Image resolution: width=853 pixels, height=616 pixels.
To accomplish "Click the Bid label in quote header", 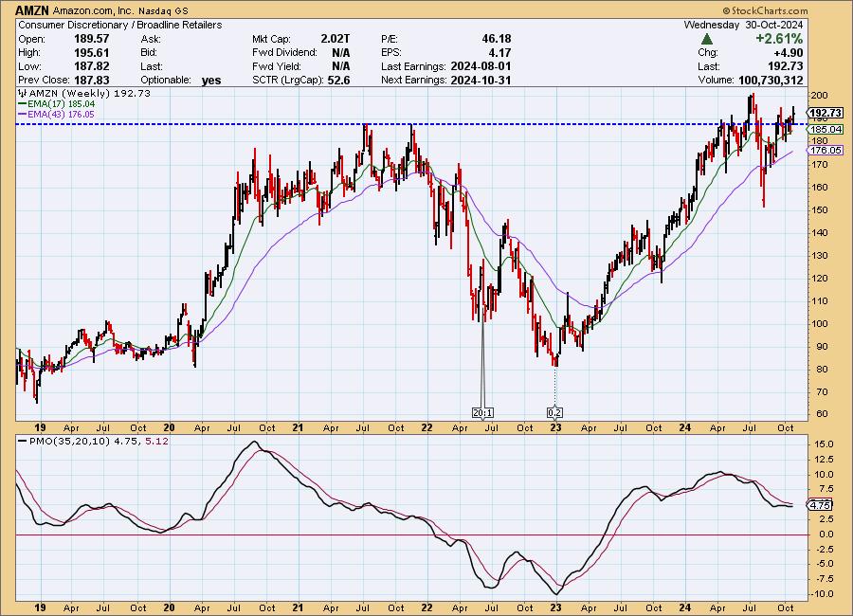I will pyautogui.click(x=149, y=53).
